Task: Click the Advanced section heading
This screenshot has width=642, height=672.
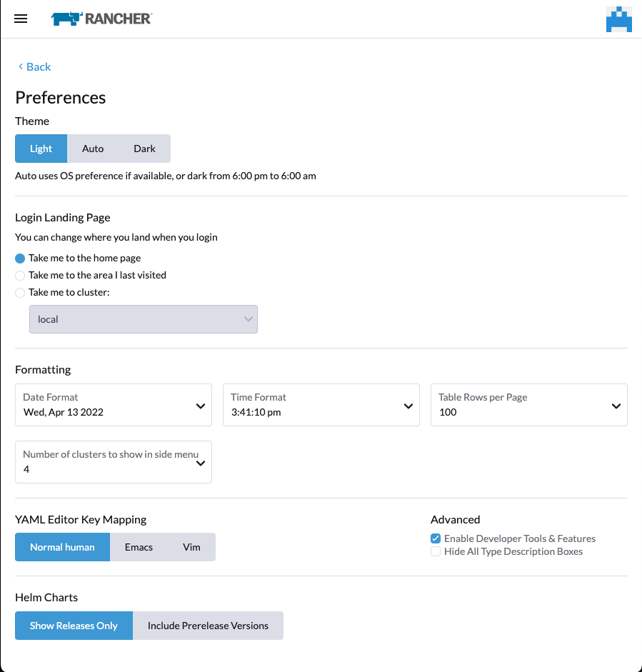Action: click(455, 519)
